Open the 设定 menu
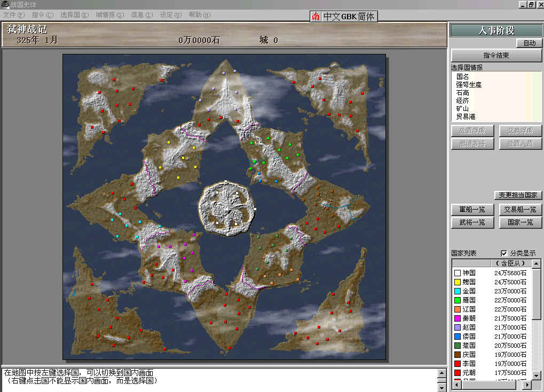 tap(170, 15)
